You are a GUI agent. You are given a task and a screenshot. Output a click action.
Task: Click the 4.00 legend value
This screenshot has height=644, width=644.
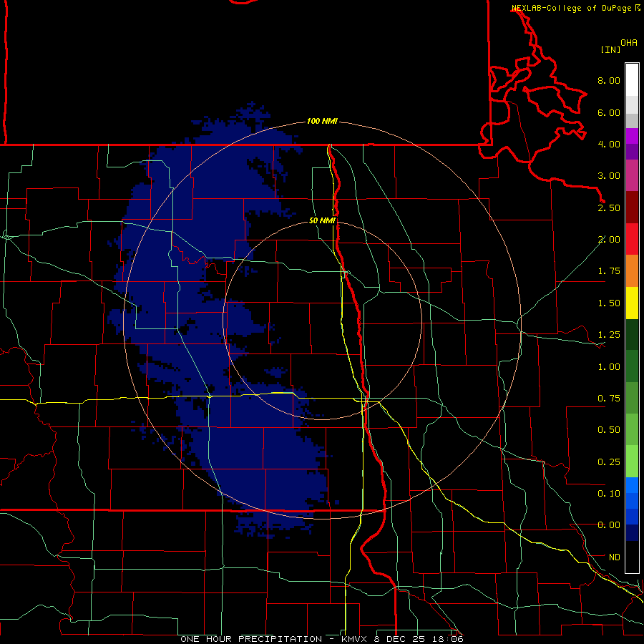(x=609, y=144)
